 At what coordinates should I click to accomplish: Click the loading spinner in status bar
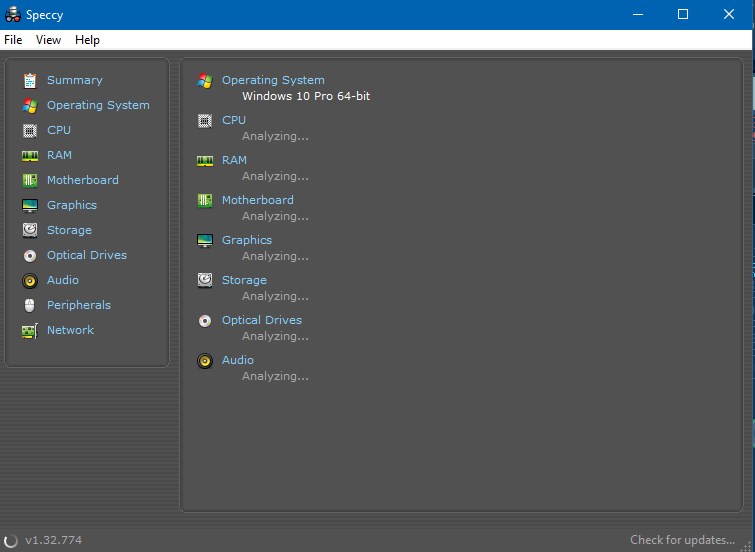click(11, 541)
